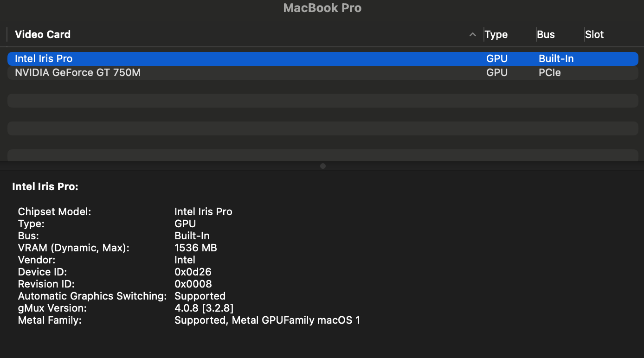Sort list by the Type column

(x=496, y=35)
